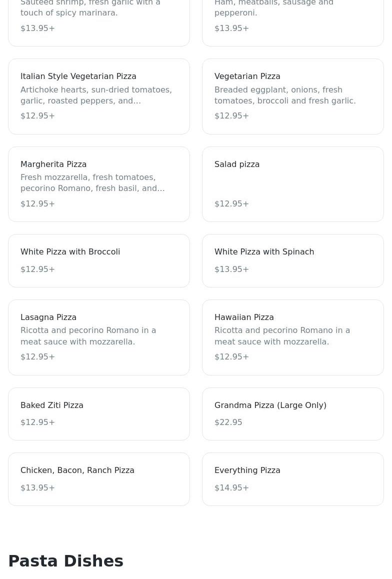This screenshot has height=579, width=392.
Task: Click the $22.95 Grandma Pizza price
Action: coord(228,422)
